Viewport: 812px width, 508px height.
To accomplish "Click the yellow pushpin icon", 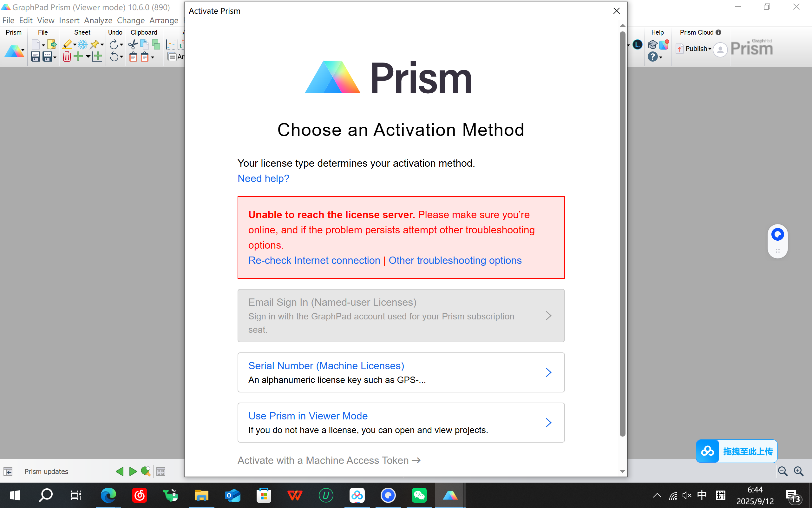I will tap(95, 44).
